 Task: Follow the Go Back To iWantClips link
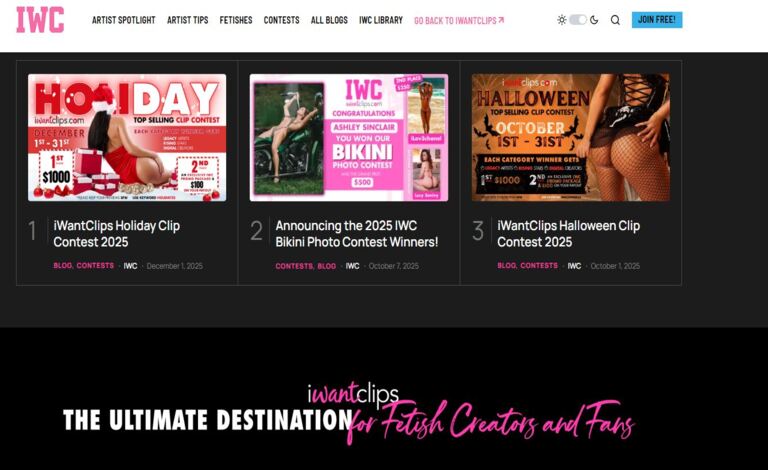(x=459, y=21)
